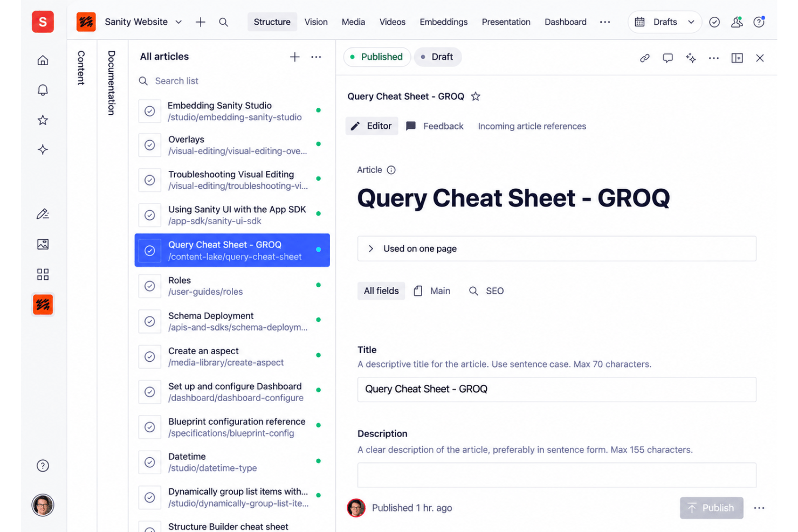The width and height of the screenshot is (798, 532).
Task: Click the info icon next to Article
Action: pos(391,170)
